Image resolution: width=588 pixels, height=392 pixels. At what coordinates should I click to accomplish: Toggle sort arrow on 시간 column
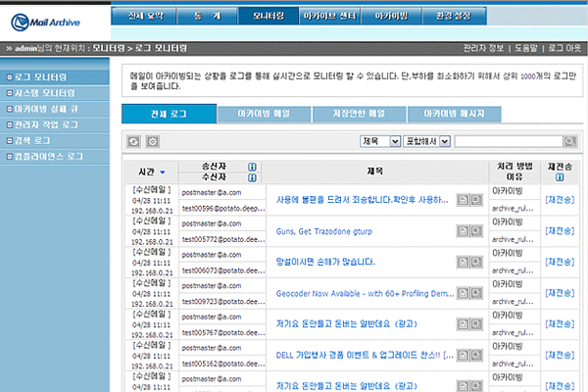click(x=163, y=172)
